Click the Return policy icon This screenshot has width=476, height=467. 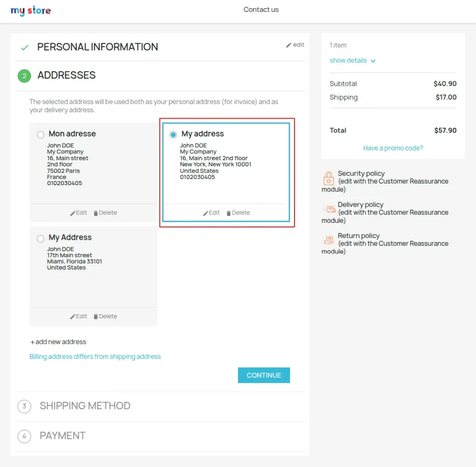click(329, 240)
